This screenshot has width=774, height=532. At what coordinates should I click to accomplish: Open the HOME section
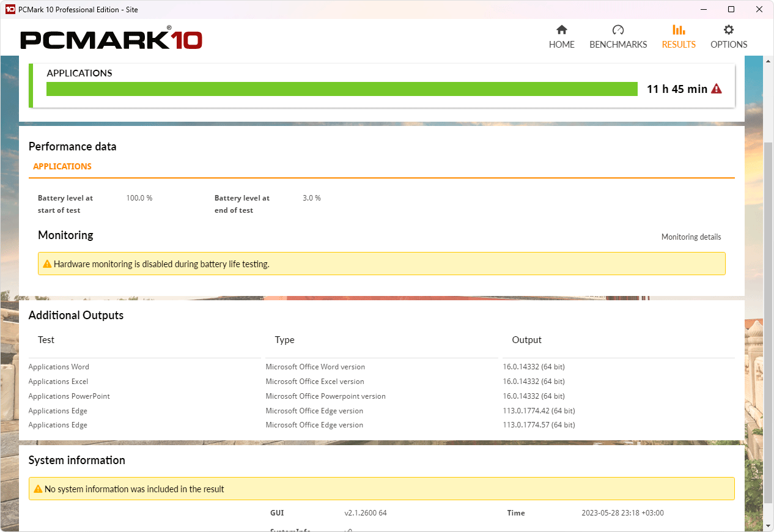(x=561, y=37)
